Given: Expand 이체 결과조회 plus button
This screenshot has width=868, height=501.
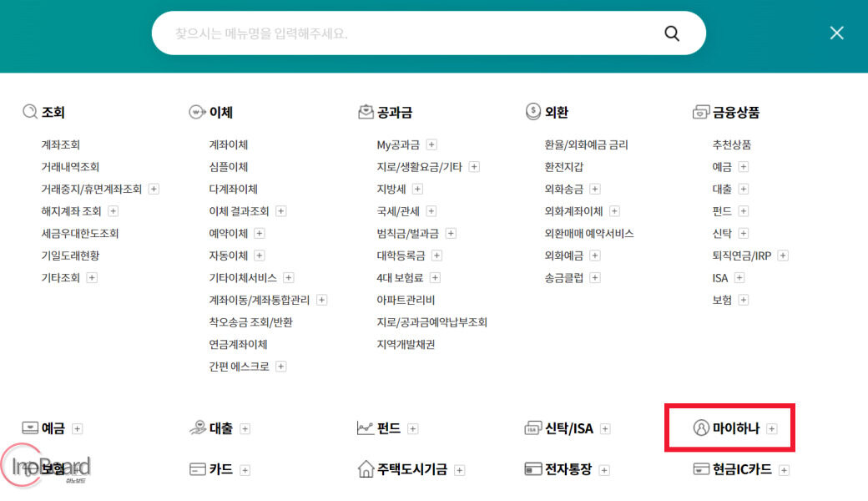Looking at the screenshot, I should point(280,211).
